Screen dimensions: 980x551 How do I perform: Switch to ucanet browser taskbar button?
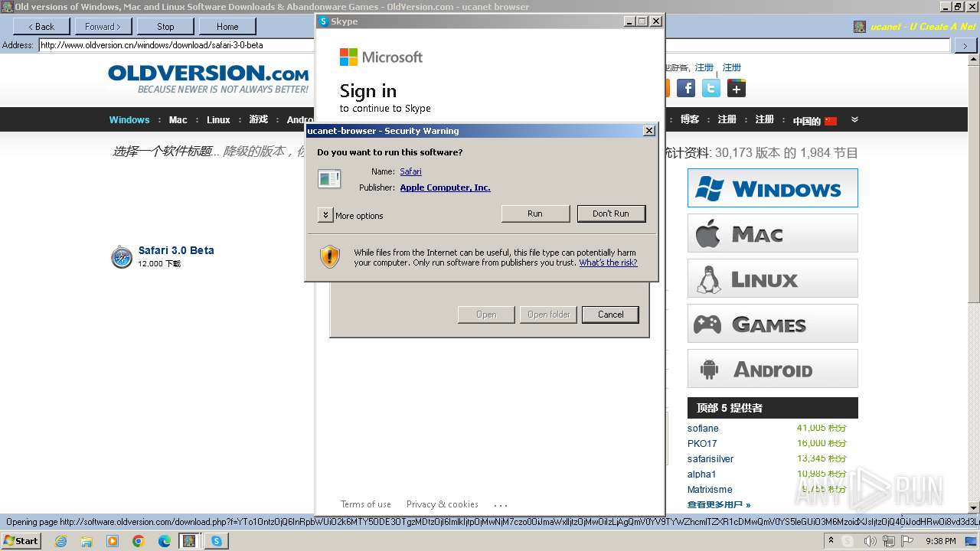pyautogui.click(x=189, y=541)
